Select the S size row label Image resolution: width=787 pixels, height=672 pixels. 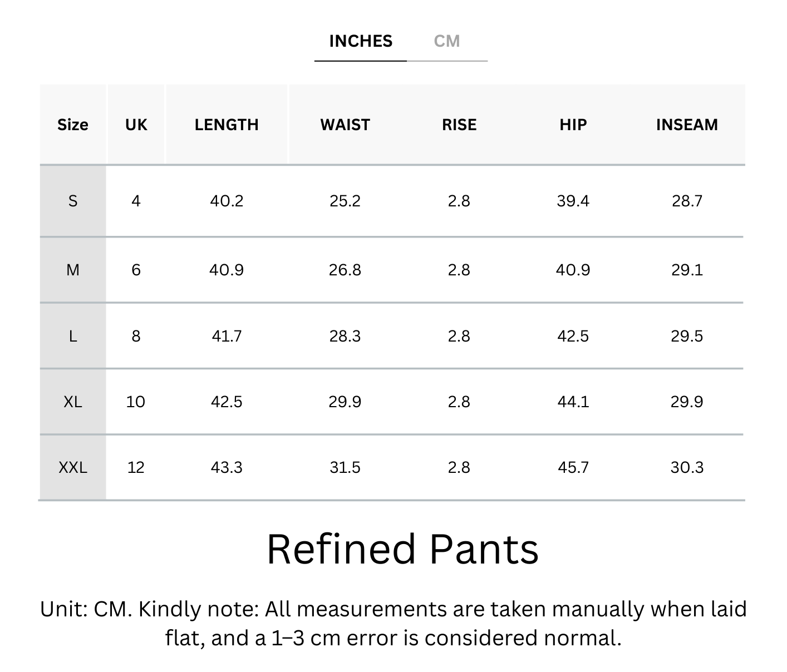[73, 201]
